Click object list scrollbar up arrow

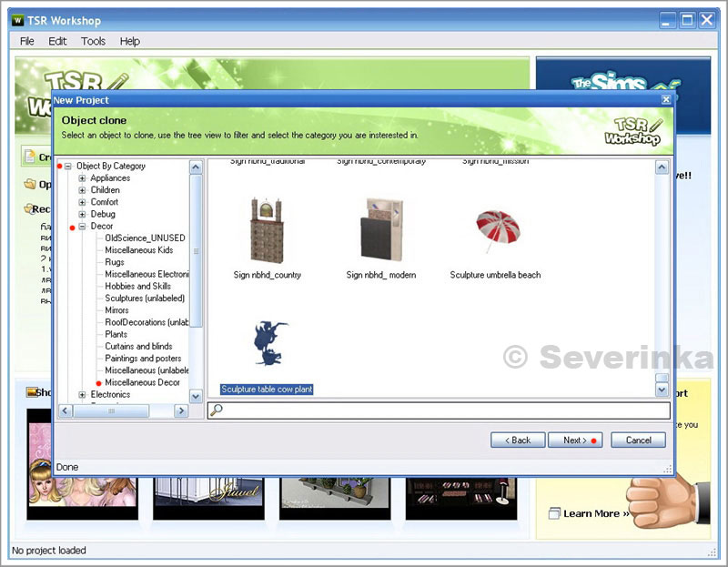tap(662, 167)
